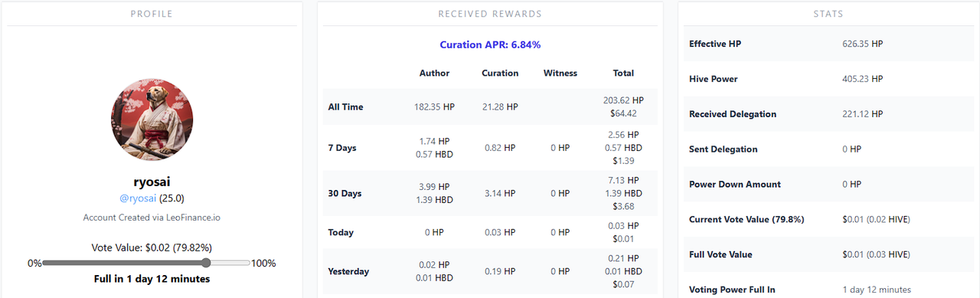
Task: Select the STATS panel header
Action: [828, 14]
